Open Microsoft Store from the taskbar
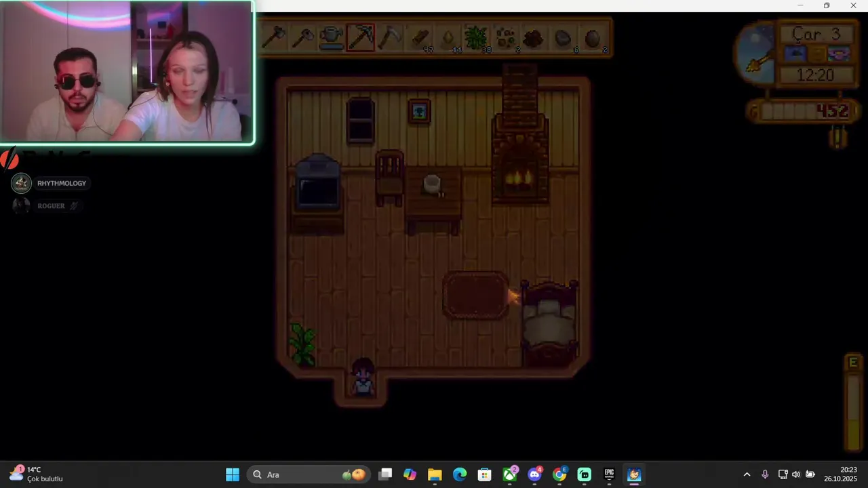The width and height of the screenshot is (868, 488). tap(484, 474)
